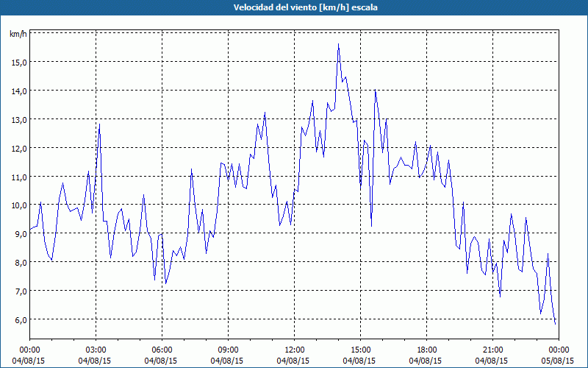The height and width of the screenshot is (368, 588).
Task: Select the 13,0 y-axis value
Action: pos(19,120)
